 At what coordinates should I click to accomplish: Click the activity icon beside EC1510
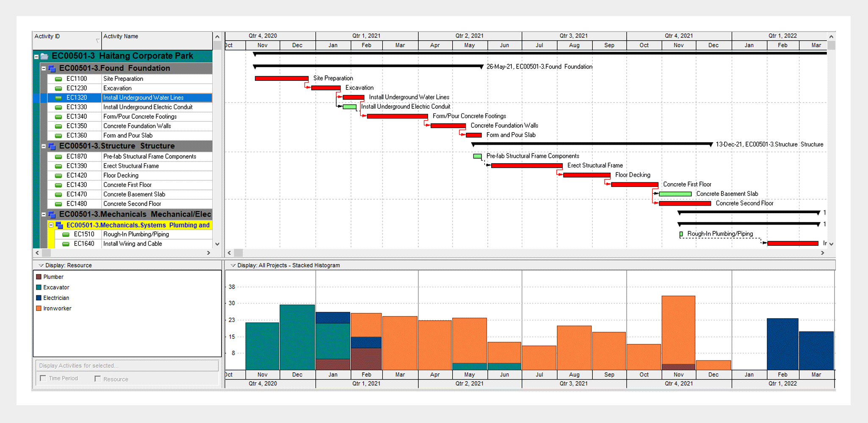tap(66, 234)
